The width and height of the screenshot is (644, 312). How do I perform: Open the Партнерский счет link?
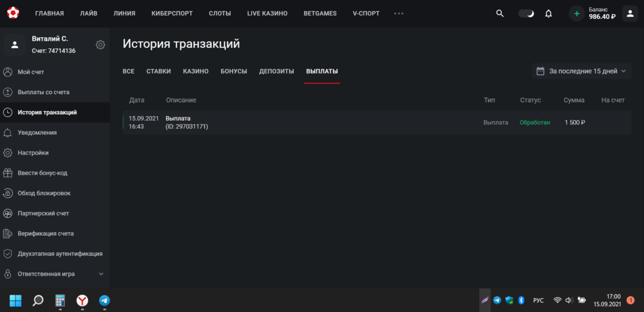coord(43,213)
